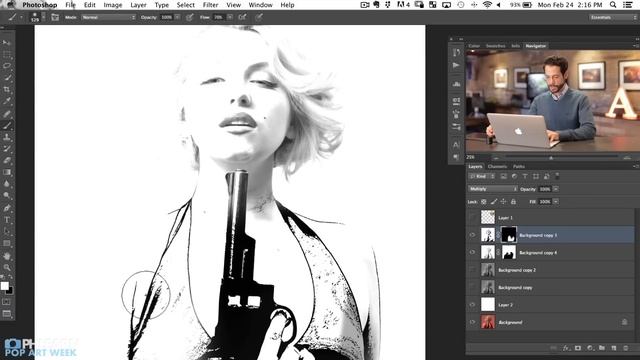Select the Path Selection tool

tap(7, 232)
